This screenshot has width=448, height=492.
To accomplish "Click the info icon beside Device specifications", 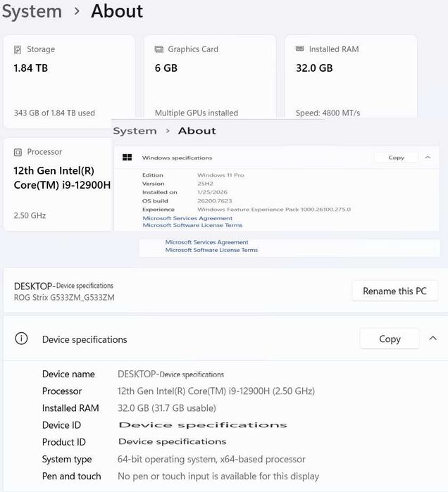I will (x=21, y=339).
